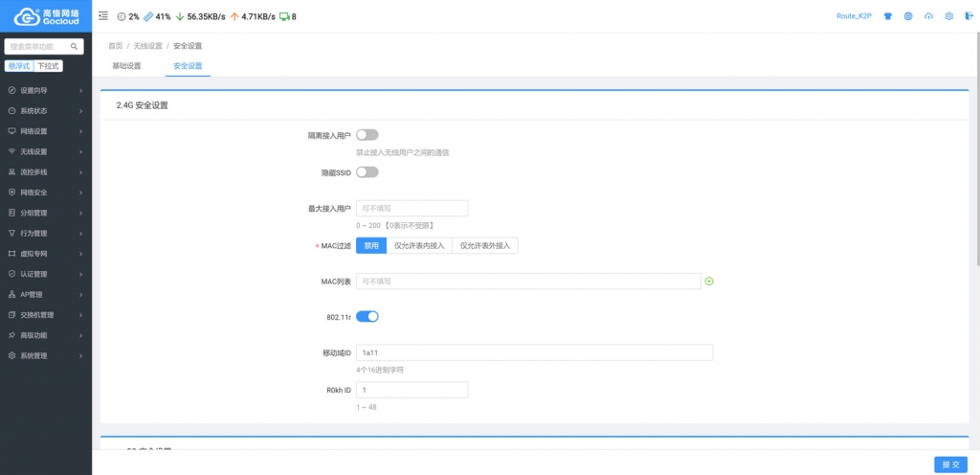Click the checked shield icon beside 认证管理
The height and width of the screenshot is (475, 980).
(11, 274)
